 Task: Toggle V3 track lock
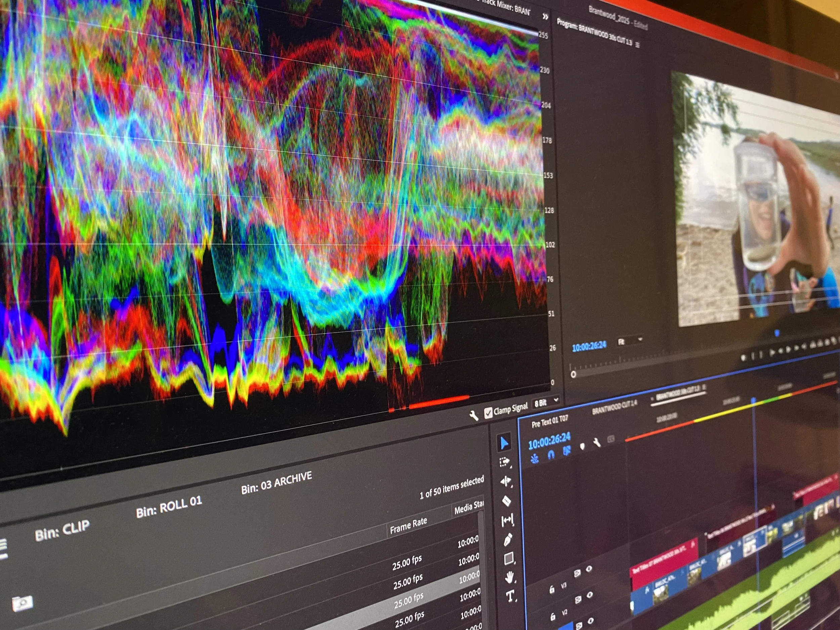pos(552,589)
